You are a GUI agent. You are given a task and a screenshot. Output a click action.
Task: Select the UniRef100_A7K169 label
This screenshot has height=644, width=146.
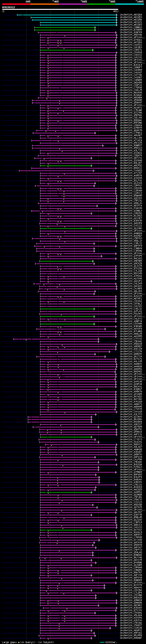[131, 402]
